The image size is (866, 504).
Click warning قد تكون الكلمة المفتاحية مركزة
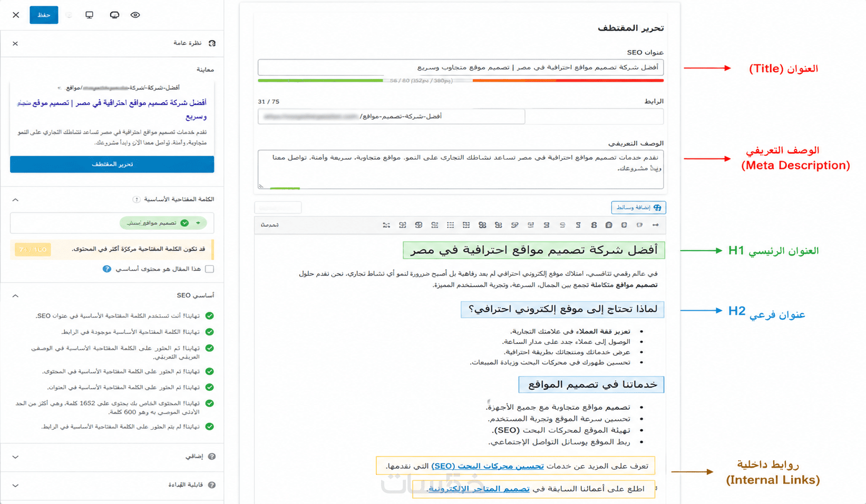(x=138, y=249)
